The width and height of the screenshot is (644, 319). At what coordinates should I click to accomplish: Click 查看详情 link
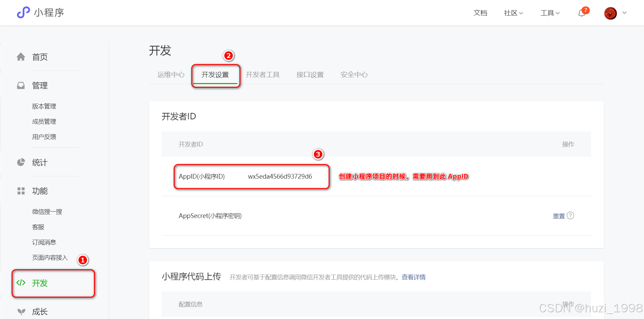pos(414,277)
